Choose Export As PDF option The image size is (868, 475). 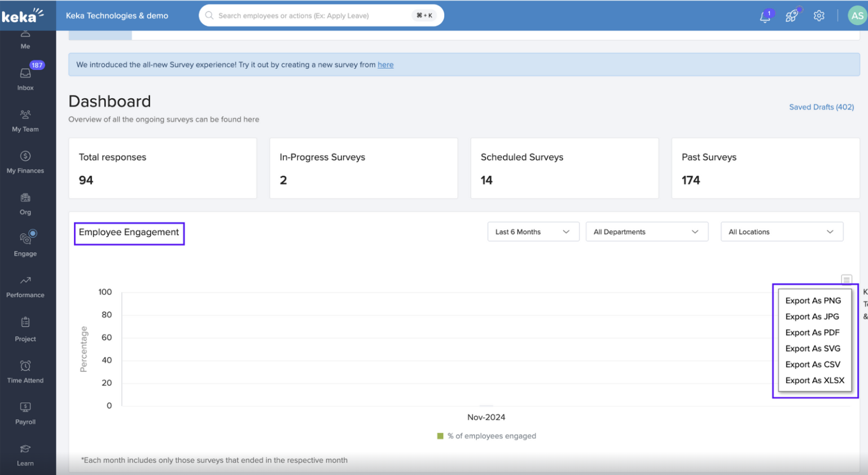click(x=812, y=333)
